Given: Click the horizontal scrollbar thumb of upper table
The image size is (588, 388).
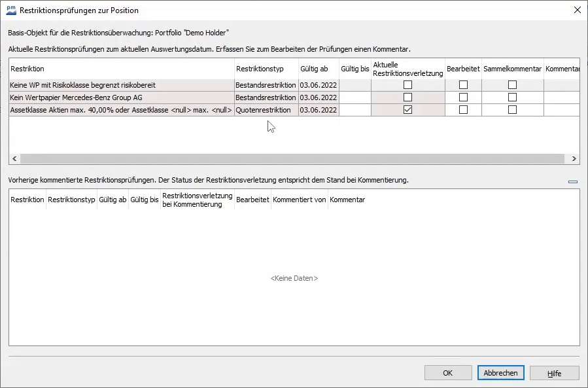Looking at the screenshot, I should [292, 159].
